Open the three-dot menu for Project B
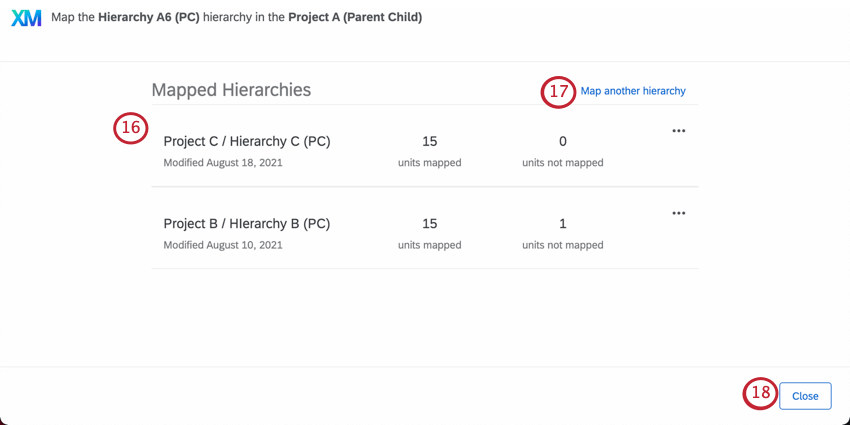 click(679, 213)
